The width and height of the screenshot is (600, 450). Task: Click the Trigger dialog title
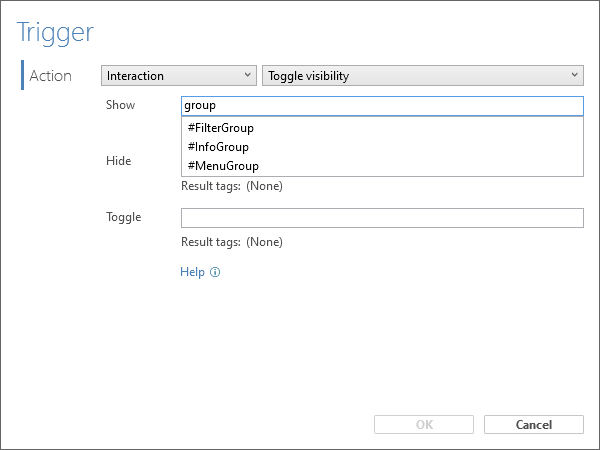point(55,33)
